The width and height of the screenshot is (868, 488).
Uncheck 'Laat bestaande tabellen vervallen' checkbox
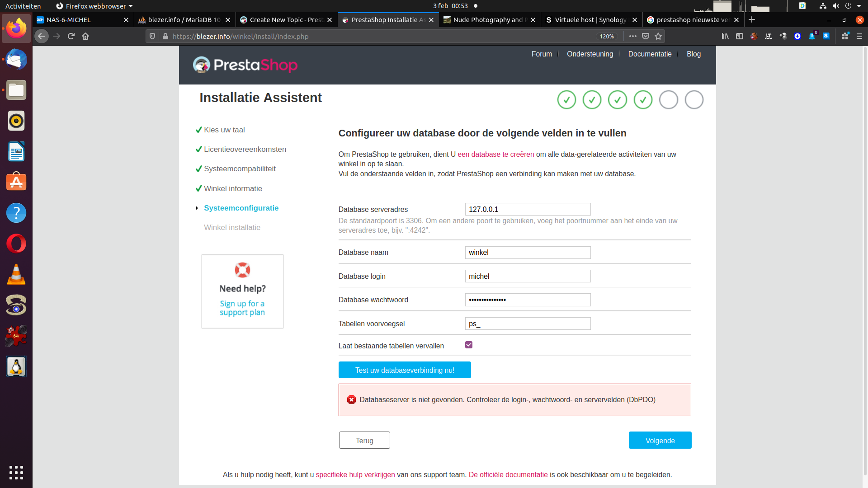(x=469, y=345)
